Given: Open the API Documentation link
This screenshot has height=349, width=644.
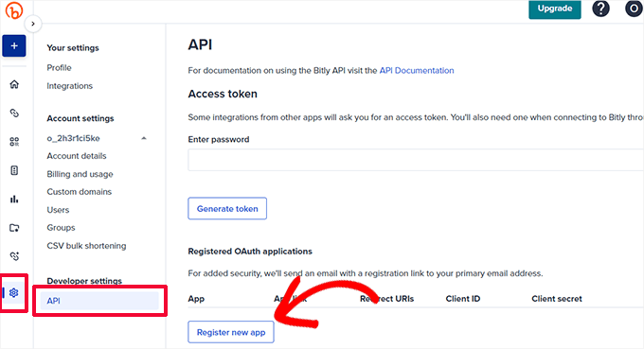Looking at the screenshot, I should pyautogui.click(x=417, y=71).
